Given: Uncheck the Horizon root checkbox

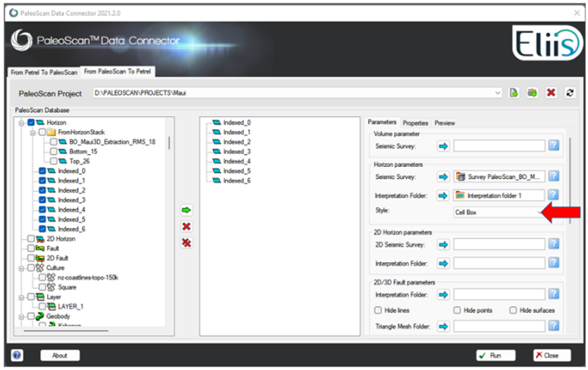Looking at the screenshot, I should click(x=32, y=122).
